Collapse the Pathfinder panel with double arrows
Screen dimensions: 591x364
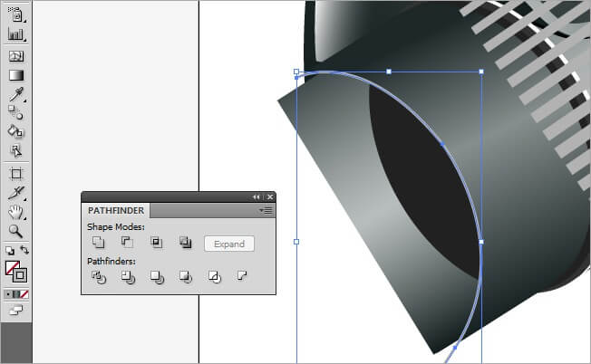(x=257, y=196)
